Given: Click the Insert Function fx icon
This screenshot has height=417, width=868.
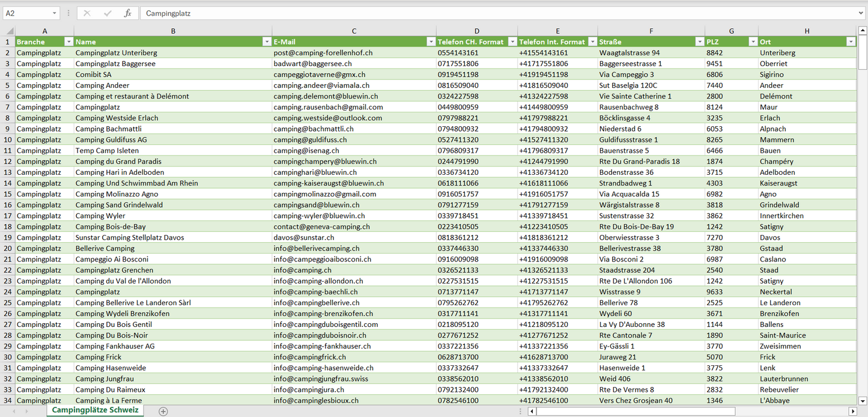Looking at the screenshot, I should [x=127, y=13].
